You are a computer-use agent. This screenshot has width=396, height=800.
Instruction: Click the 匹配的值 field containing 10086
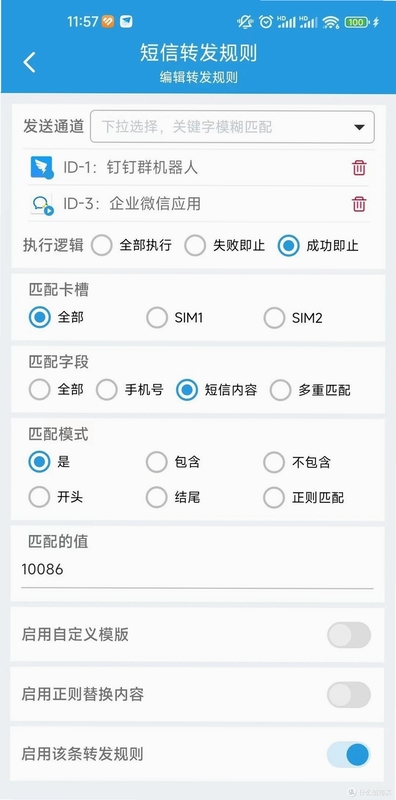197,571
